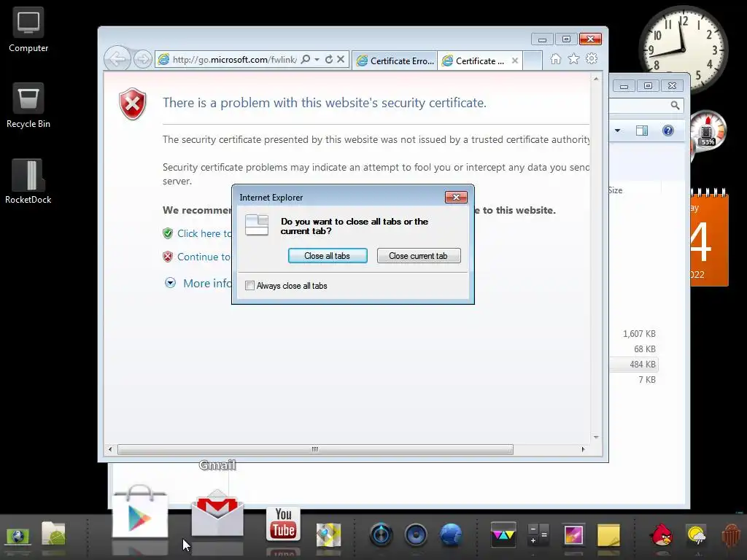Viewport: 747px width, 560px height.
Task: Click the search magnifier in the background Explorer window
Action: click(x=675, y=105)
